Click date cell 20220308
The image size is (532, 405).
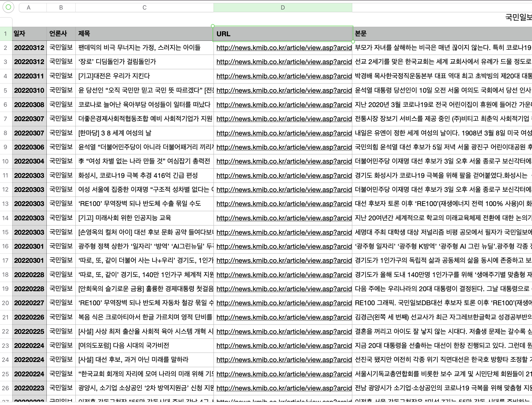[x=29, y=105]
